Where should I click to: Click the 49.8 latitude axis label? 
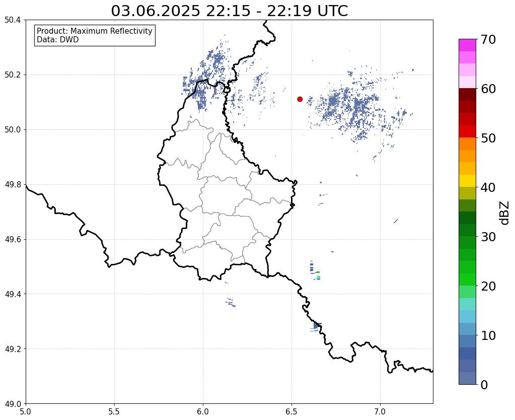point(13,185)
